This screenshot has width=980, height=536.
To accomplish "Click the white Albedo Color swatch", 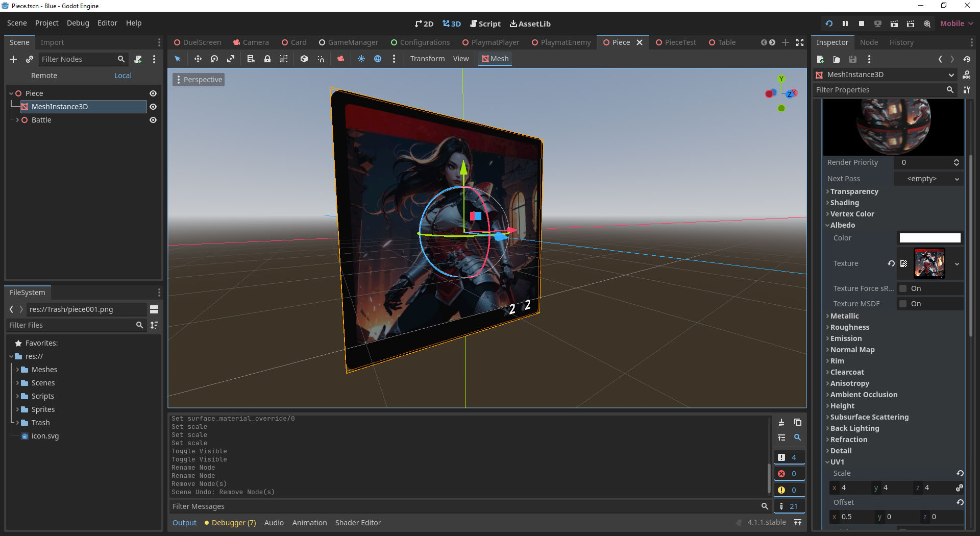I will pos(929,238).
